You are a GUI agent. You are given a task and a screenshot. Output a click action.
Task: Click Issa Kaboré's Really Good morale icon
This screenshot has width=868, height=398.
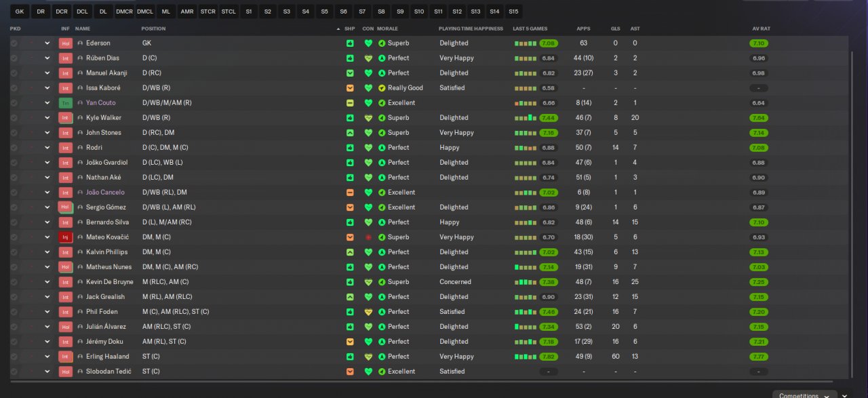[382, 88]
